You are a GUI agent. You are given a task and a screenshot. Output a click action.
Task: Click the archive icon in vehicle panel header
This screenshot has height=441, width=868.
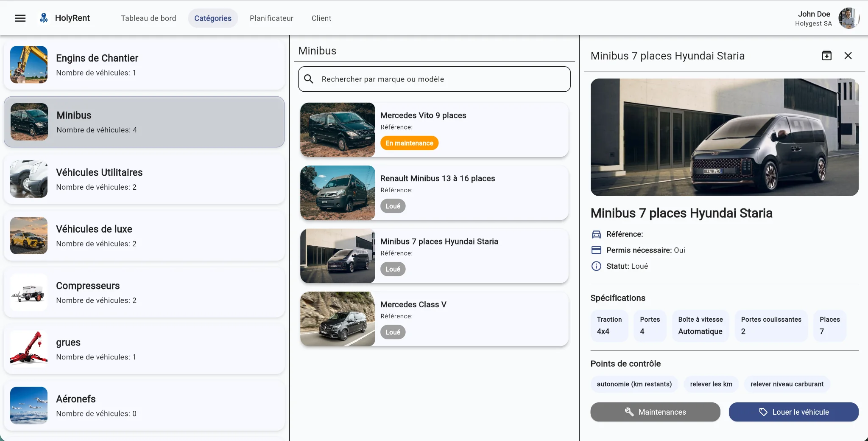click(x=826, y=56)
